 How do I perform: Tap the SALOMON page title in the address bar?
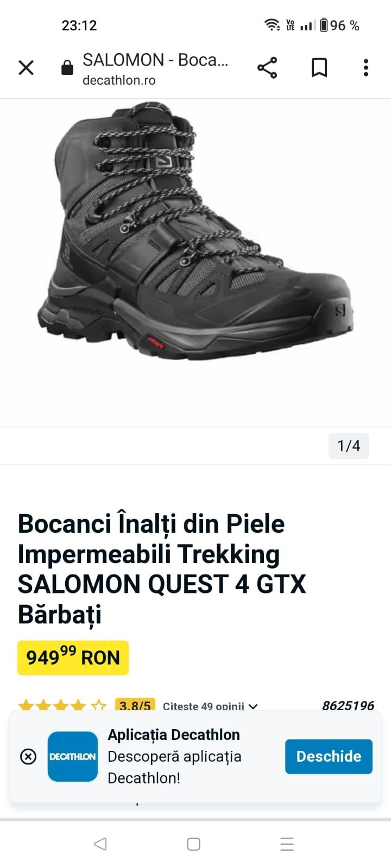coord(155,60)
